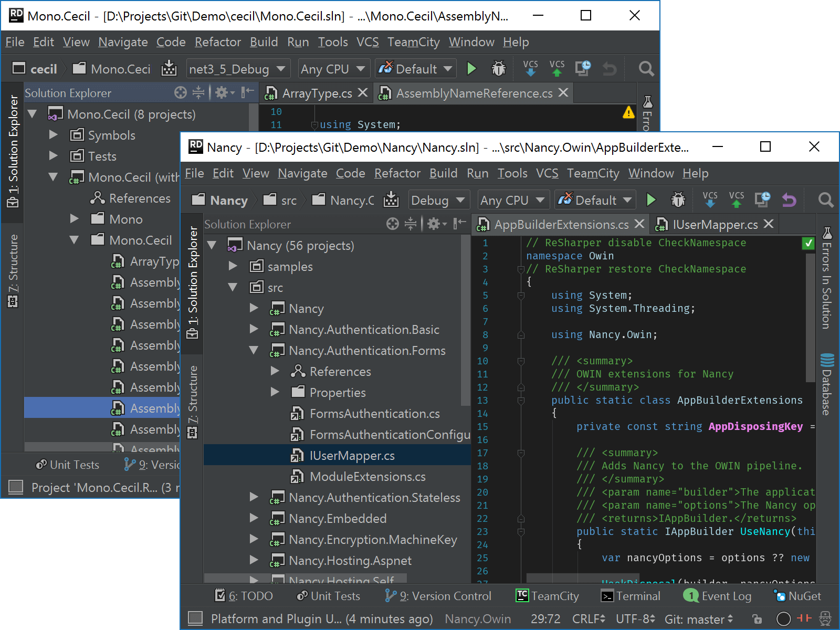Viewport: 840px width, 630px height.
Task: Switch to IUserMapper.cs editor tab
Action: point(715,224)
